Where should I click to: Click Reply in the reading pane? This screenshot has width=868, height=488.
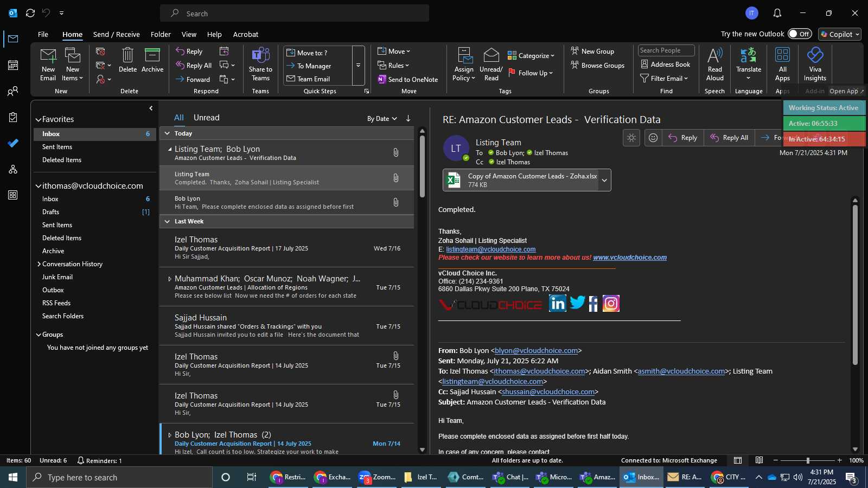coord(682,138)
